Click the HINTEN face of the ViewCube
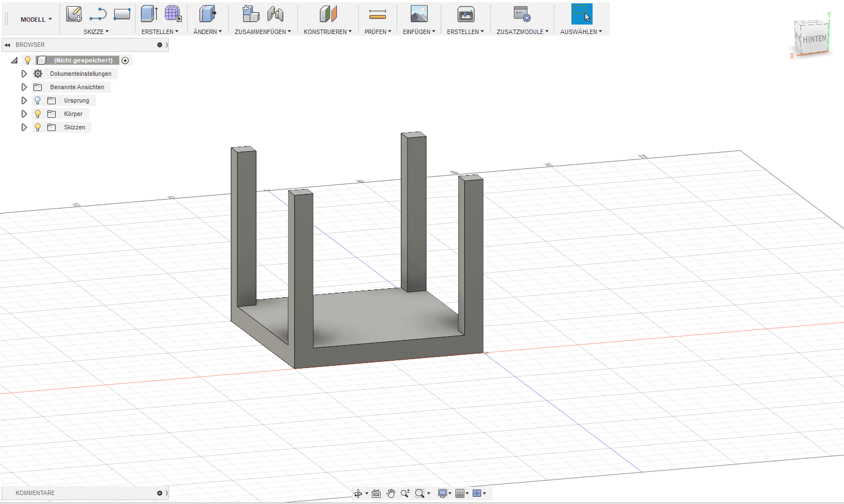 pos(813,39)
